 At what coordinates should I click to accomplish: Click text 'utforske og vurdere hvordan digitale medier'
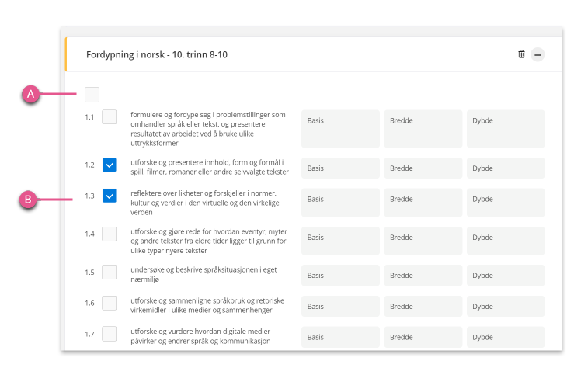coord(200,332)
